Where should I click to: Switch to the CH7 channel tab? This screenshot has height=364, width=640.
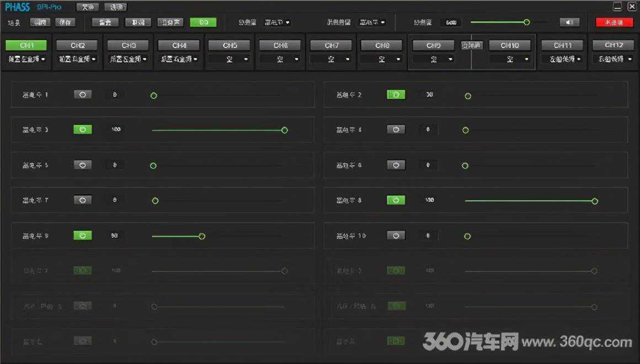[332, 45]
